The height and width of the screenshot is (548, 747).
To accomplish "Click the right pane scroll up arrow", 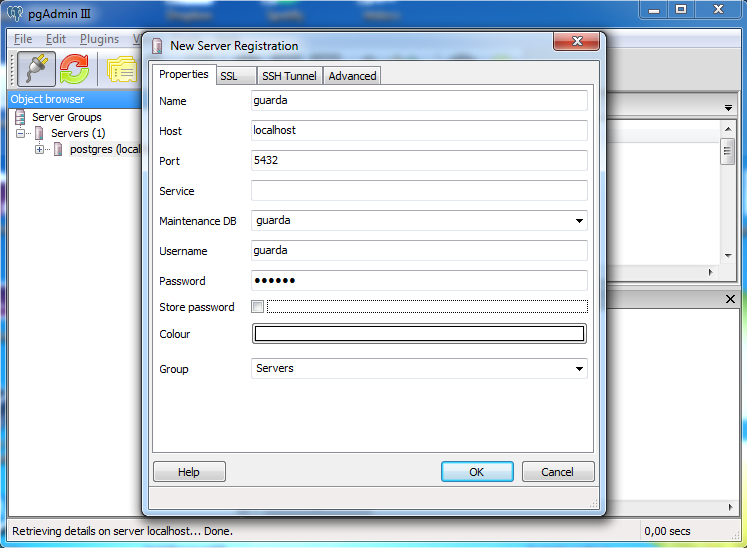I will tap(727, 129).
